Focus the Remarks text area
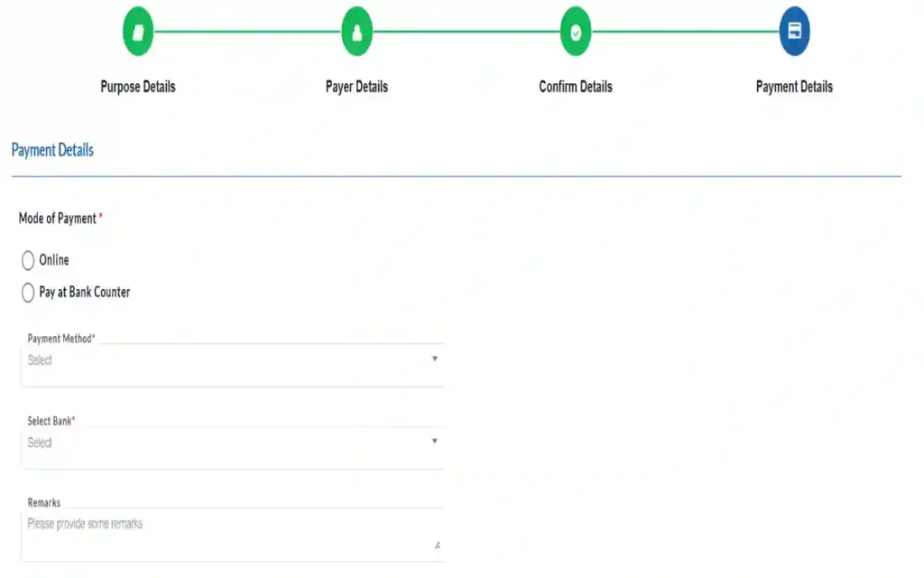 [226, 533]
